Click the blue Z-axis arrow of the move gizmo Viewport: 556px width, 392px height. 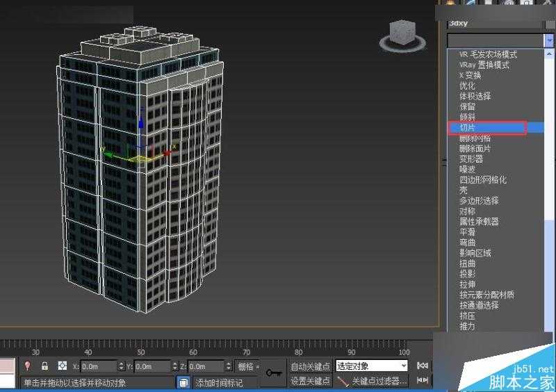[x=141, y=122]
